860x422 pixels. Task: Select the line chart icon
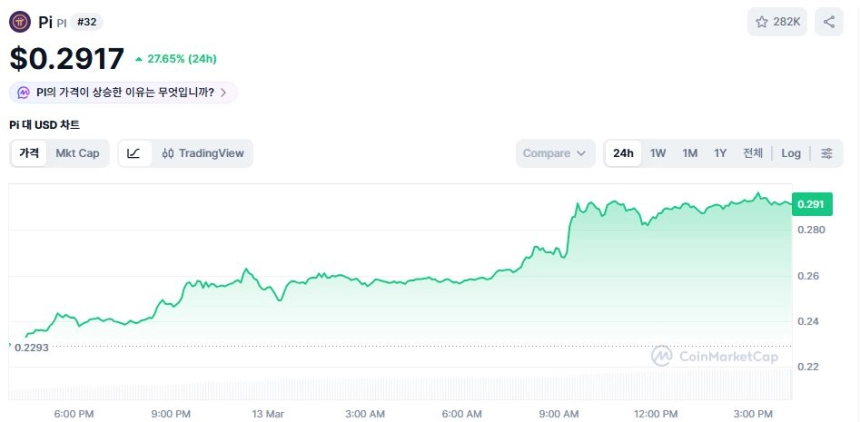coord(133,153)
